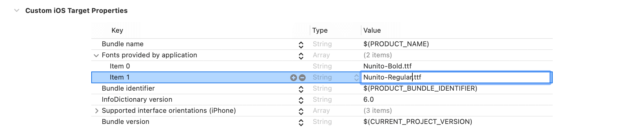
Task: Click the plus icon on Item 1 row
Action: pos(293,78)
